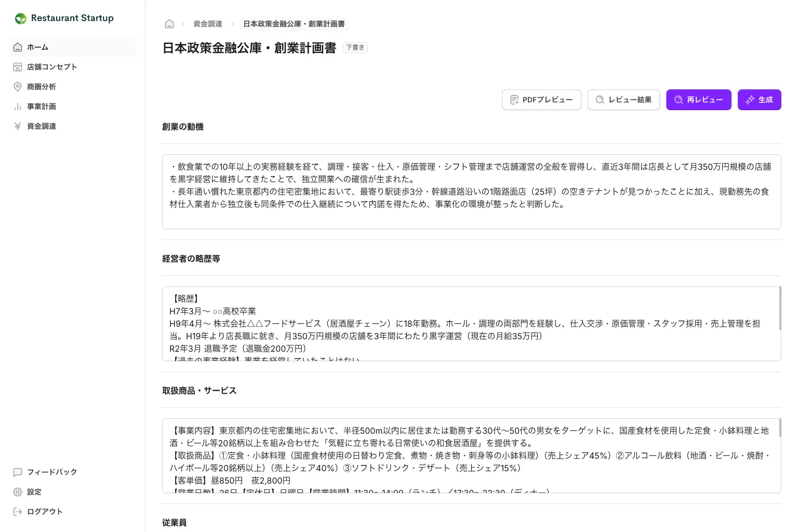798x532 pixels.
Task: Click the 商圏分析 map-pin icon
Action: [18, 87]
